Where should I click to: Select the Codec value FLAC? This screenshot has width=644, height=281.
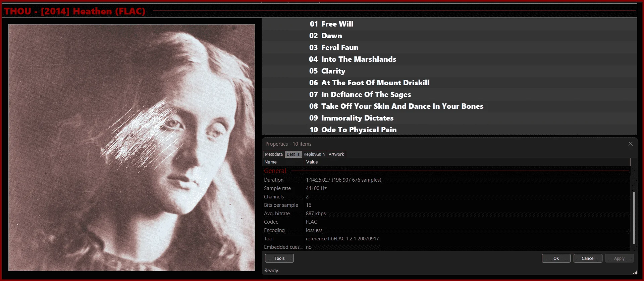pos(311,222)
